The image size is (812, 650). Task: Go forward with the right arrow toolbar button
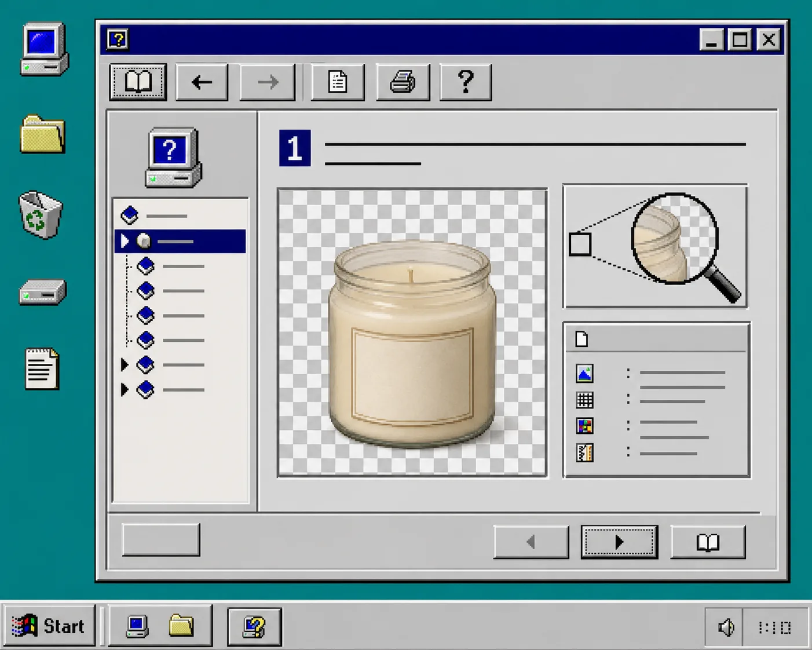pos(268,82)
